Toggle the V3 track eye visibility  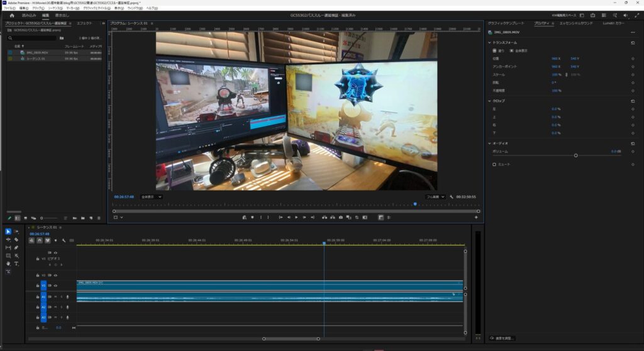55,253
